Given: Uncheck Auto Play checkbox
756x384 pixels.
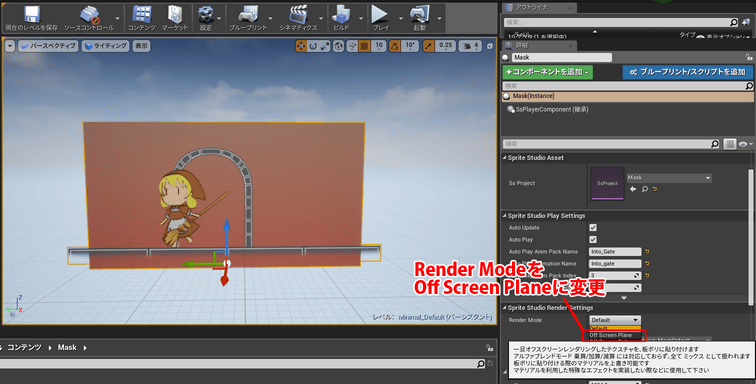Looking at the screenshot, I should [593, 239].
